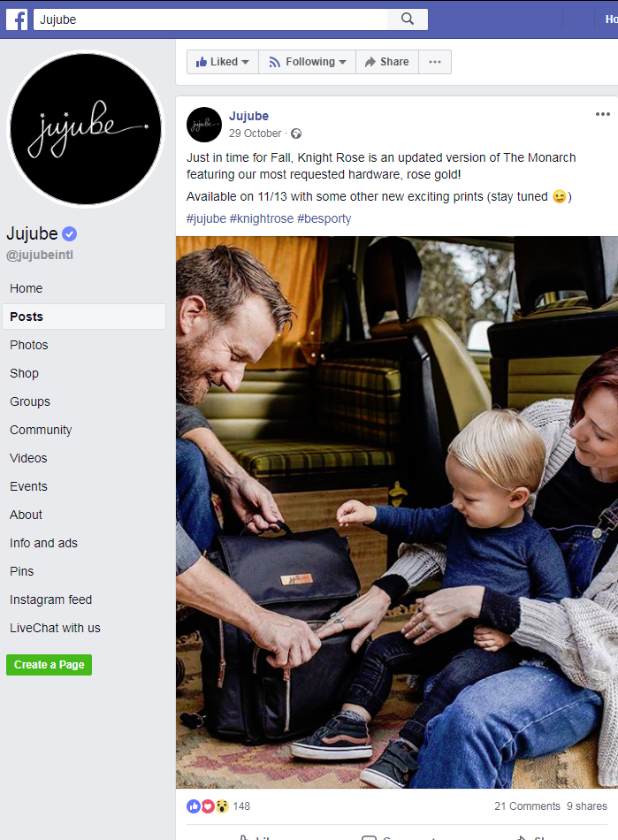
Task: Click the Jujube verified badge
Action: coord(70,233)
